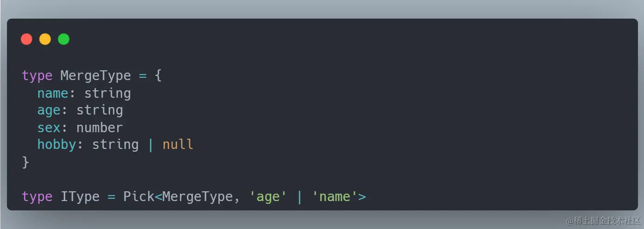Viewport: 644px width, 229px height.
Task: Click the 'name' property key
Action: click(x=53, y=93)
